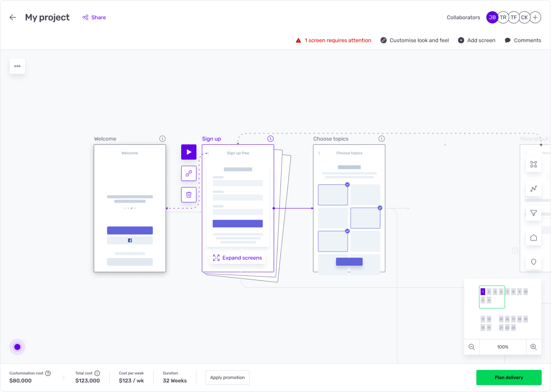
Task: Jump to screen 23 in minimap
Action: [513, 327]
